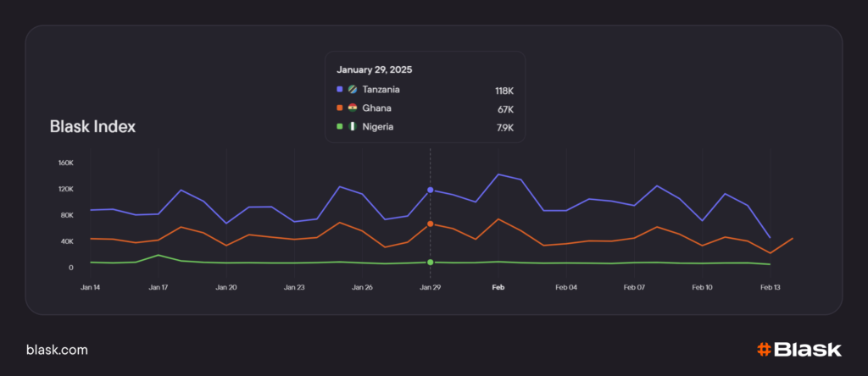Select the green Nigeria data point marker

tap(431, 263)
